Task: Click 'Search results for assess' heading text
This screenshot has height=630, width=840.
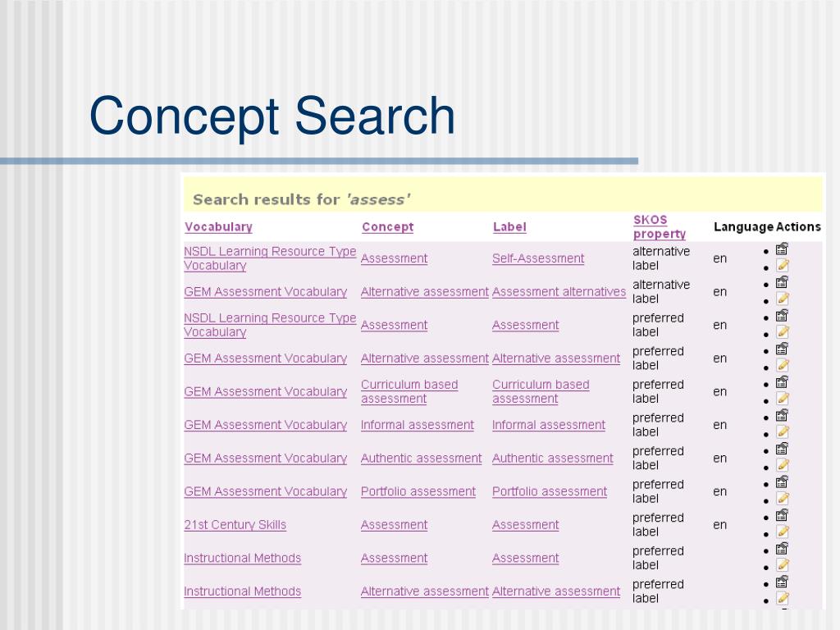Action: click(301, 199)
